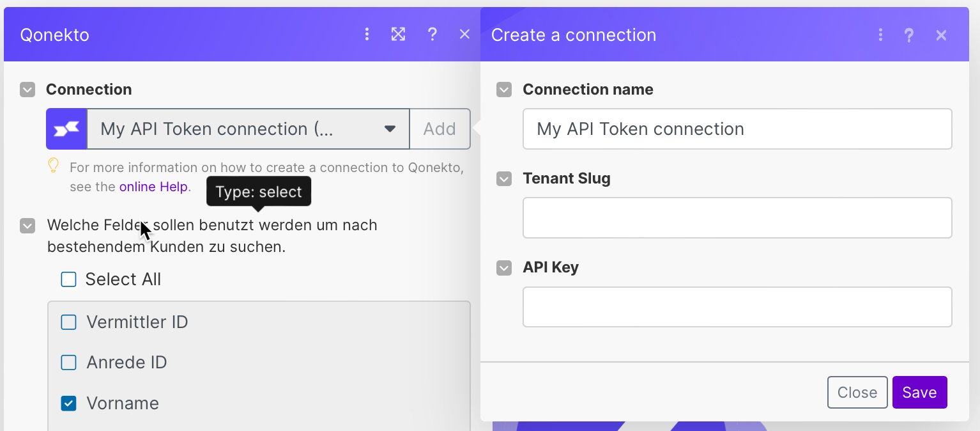Check the Select All checkbox
Image resolution: width=980 pixels, height=431 pixels.
68,279
